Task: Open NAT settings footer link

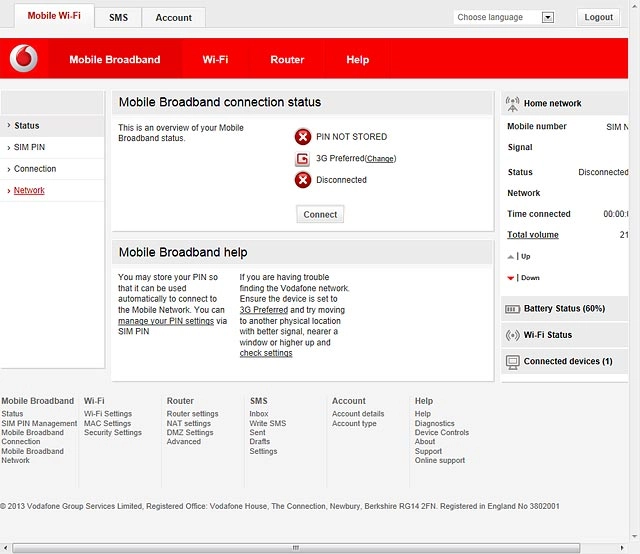Action: pyautogui.click(x=189, y=423)
